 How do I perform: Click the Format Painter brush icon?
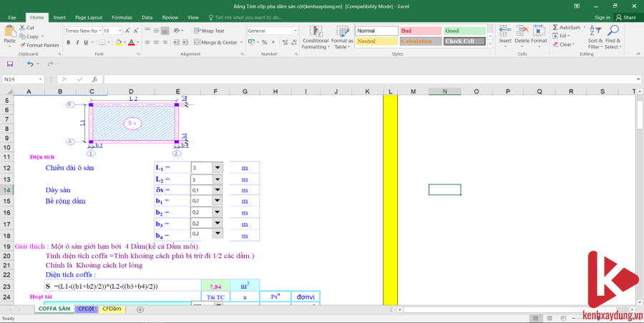click(23, 45)
